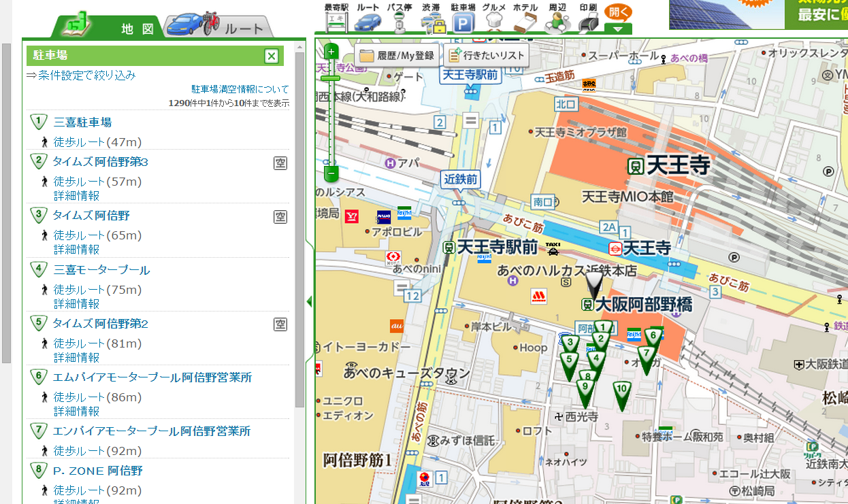Open the バス停 bus stop search
848x504 pixels.
coord(399,18)
